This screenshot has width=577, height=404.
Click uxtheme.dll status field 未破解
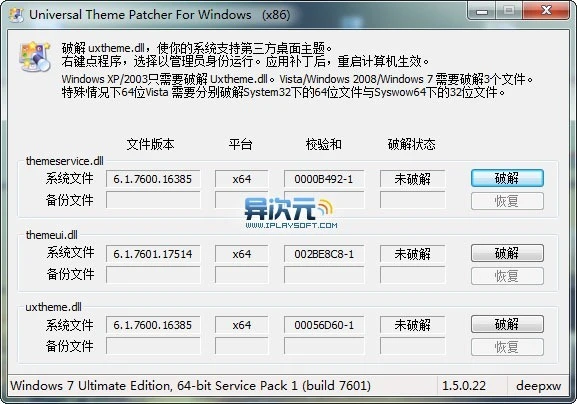tap(413, 325)
